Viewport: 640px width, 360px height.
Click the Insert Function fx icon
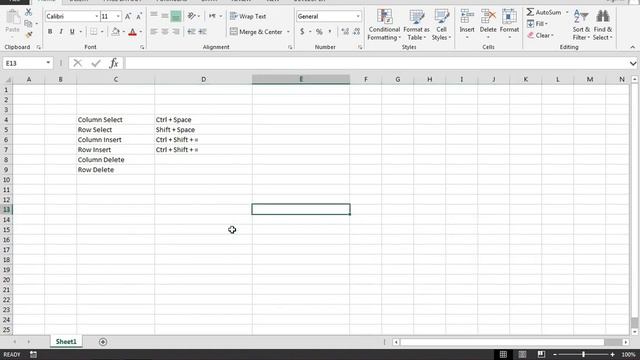tap(114, 63)
